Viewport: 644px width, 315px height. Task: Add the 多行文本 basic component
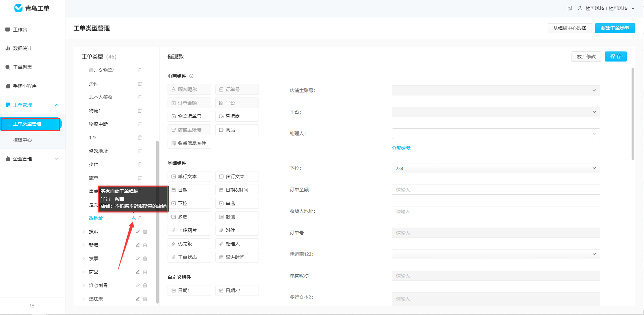(237, 176)
